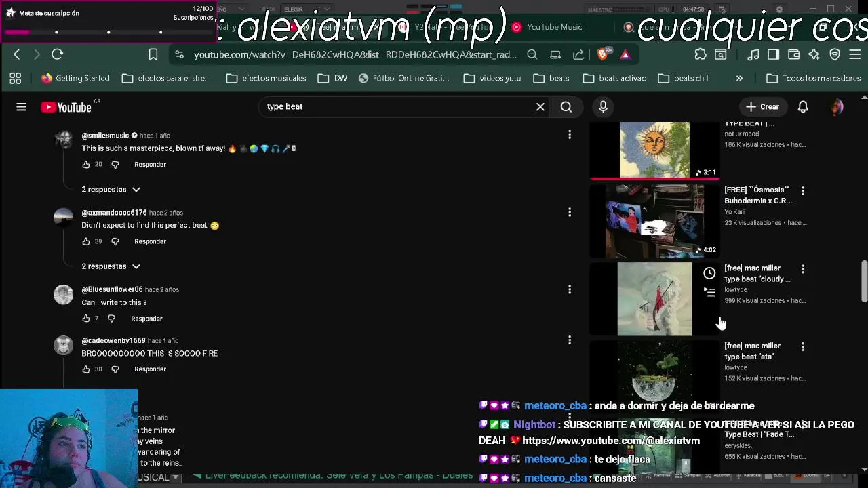The height and width of the screenshot is (488, 868).
Task: Dislike @Bluesunflower06's comment
Action: pos(111,319)
